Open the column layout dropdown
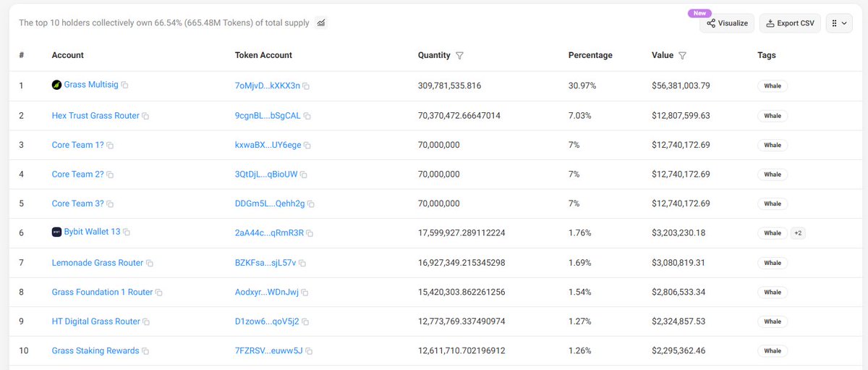 [x=838, y=23]
